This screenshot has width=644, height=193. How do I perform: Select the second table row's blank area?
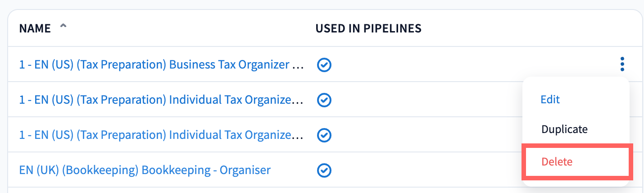click(x=428, y=100)
